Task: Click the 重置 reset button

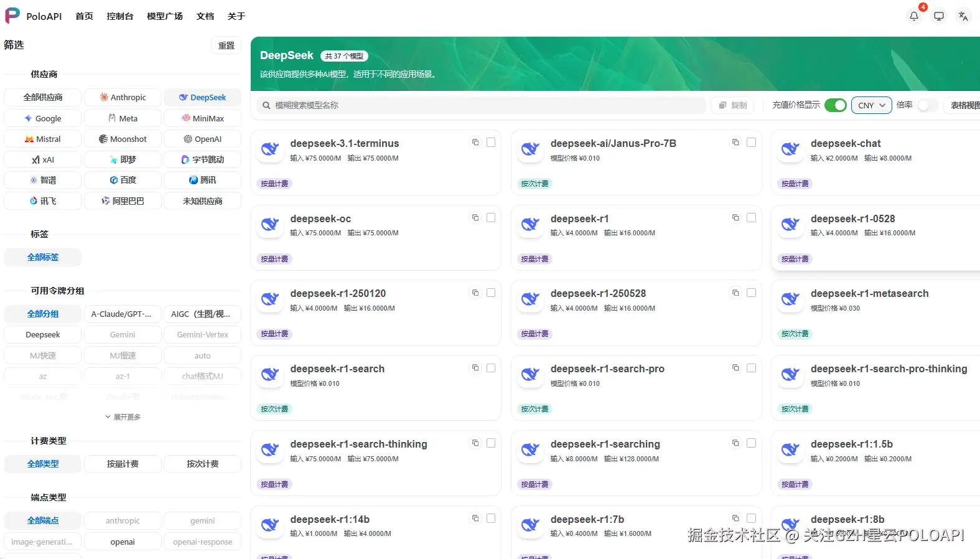Action: click(x=226, y=45)
